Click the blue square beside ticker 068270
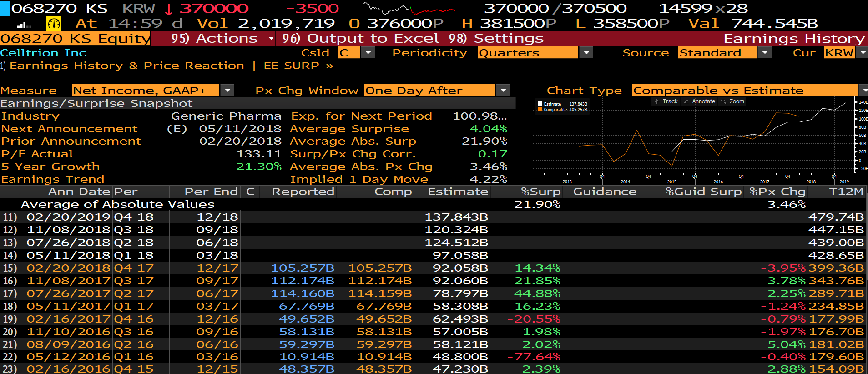868x374 pixels. pos(5,8)
